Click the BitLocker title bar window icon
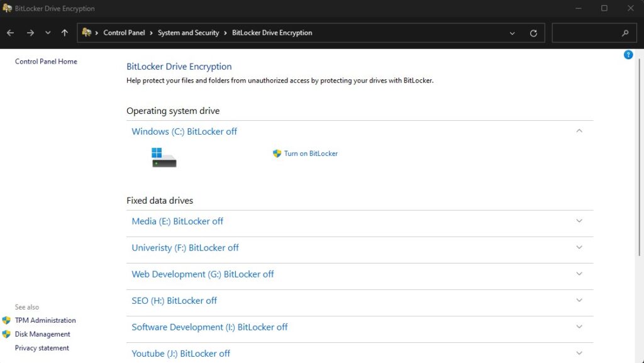The image size is (644, 363). click(7, 8)
